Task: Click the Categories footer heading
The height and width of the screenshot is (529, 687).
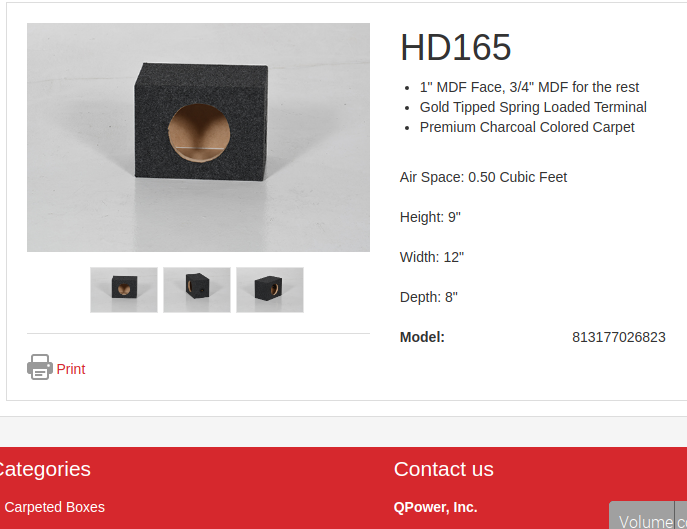Action: 44,469
